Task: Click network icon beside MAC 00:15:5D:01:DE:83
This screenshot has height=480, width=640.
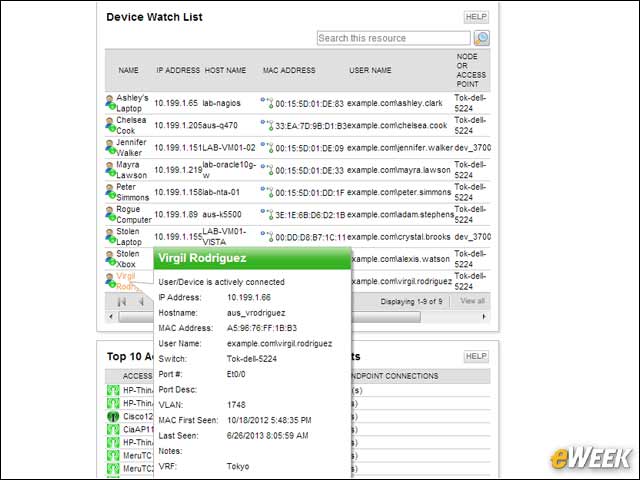Action: [x=267, y=102]
